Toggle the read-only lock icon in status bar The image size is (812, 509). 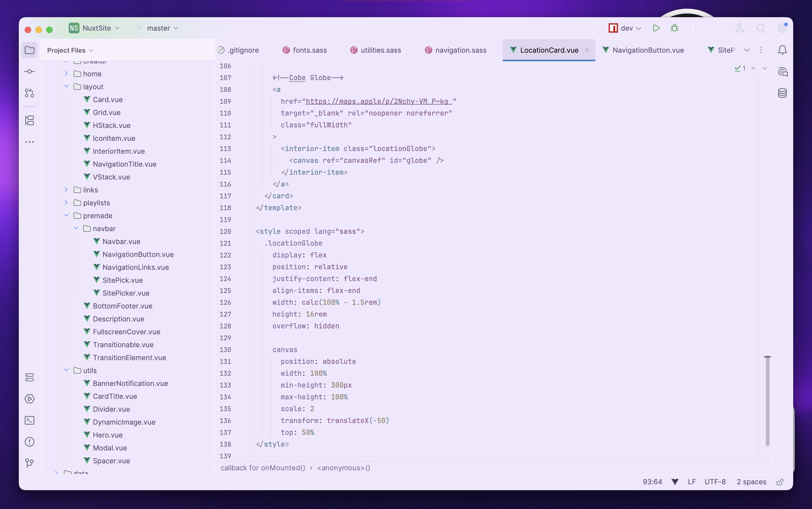tap(780, 482)
